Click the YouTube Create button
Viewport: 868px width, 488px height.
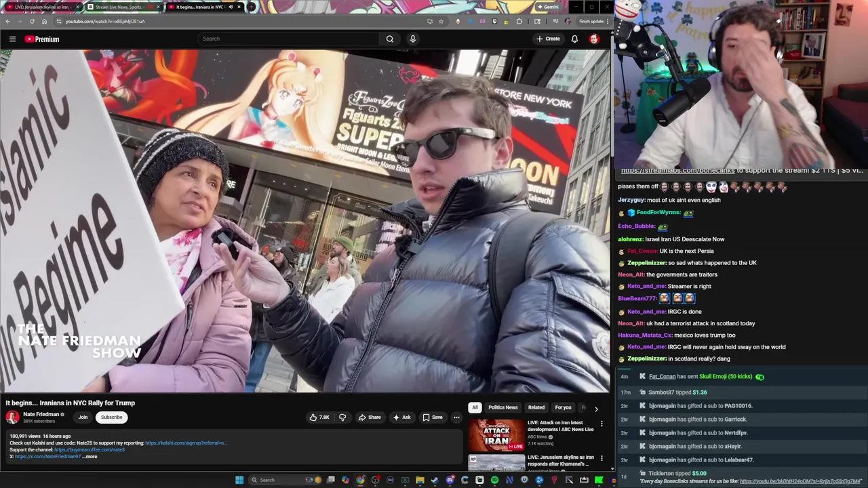coord(548,39)
